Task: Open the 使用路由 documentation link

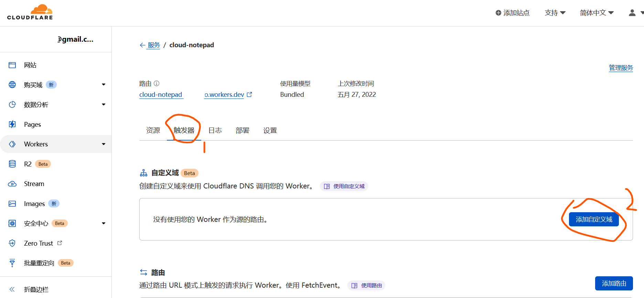Action: tap(366, 285)
